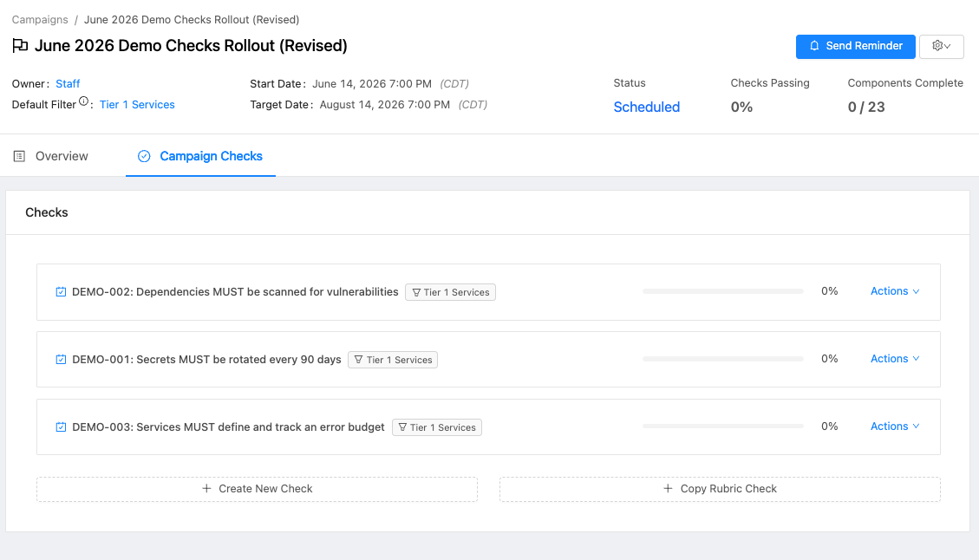Open the Staff owner link
979x560 pixels.
coord(68,84)
